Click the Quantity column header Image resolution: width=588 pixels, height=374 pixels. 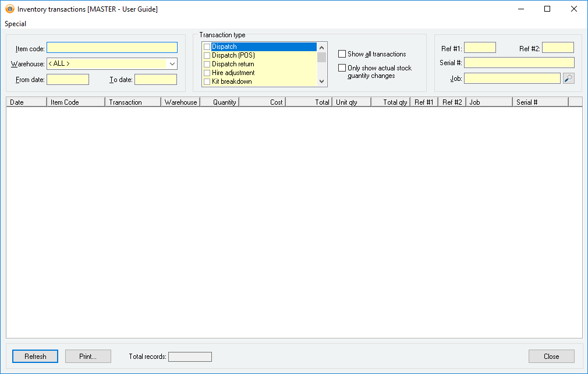point(219,102)
